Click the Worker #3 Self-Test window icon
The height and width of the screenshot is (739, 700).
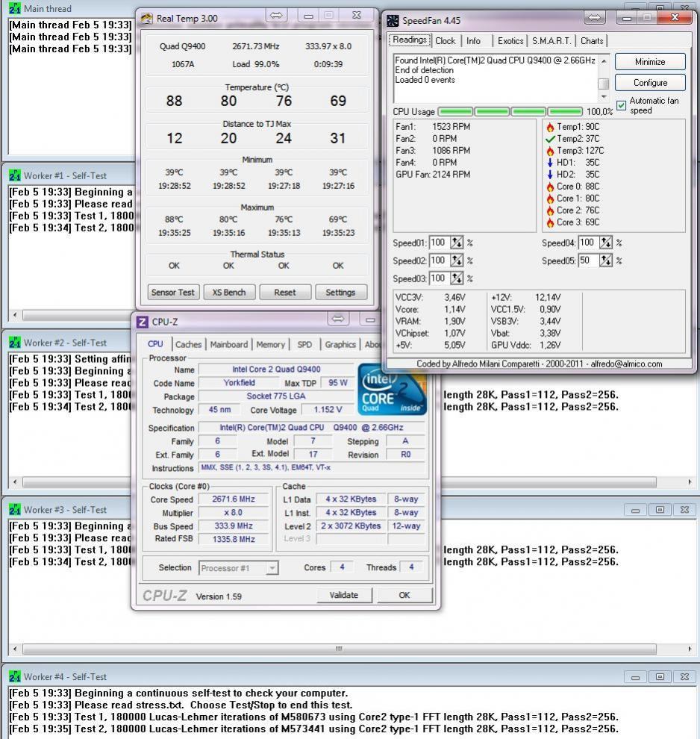click(15, 510)
